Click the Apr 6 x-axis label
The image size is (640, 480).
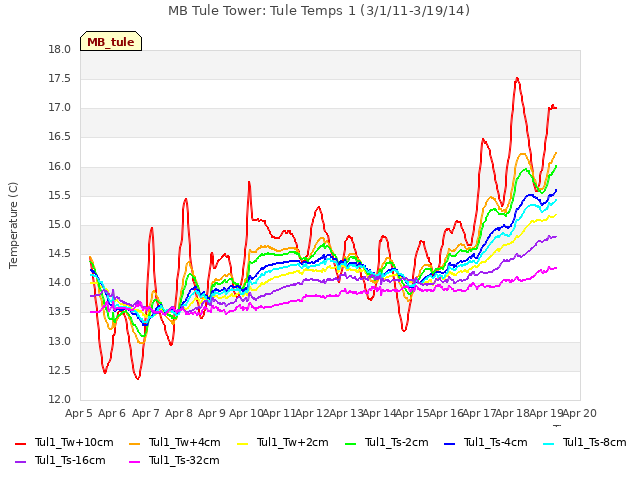pyautogui.click(x=112, y=414)
